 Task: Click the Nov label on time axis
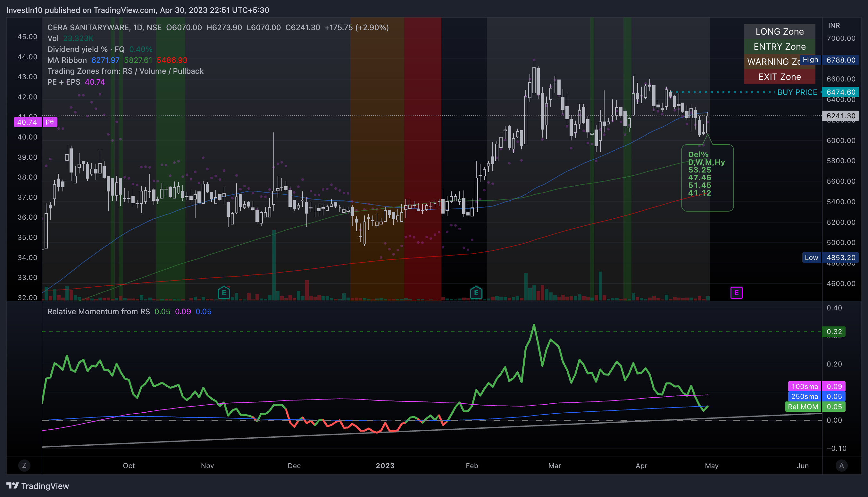(x=207, y=466)
